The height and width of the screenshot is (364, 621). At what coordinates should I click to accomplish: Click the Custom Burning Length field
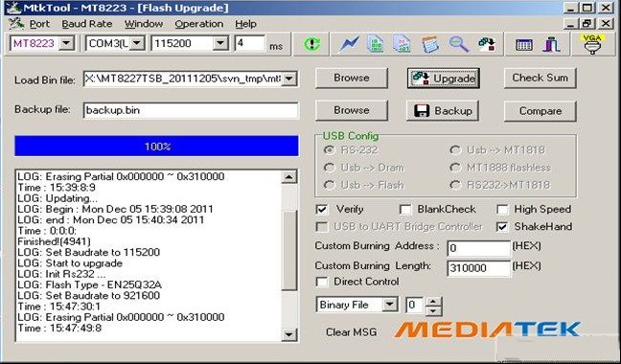click(x=479, y=268)
